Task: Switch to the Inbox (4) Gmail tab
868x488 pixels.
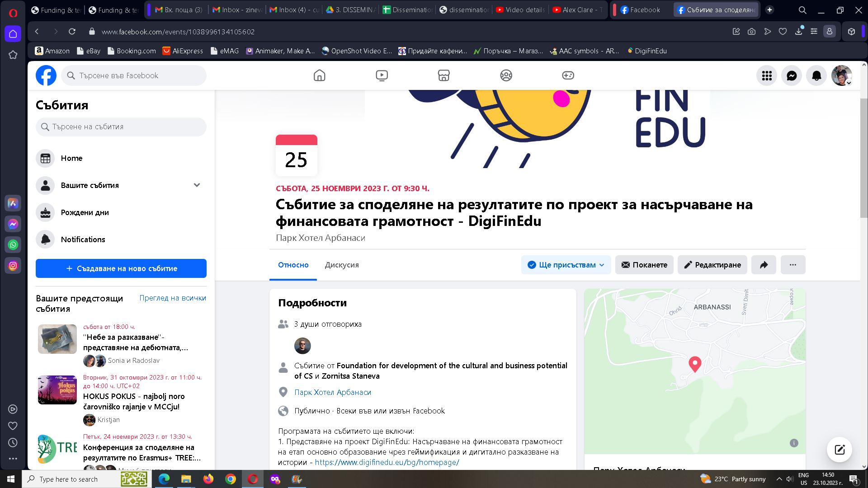Action: pyautogui.click(x=294, y=9)
